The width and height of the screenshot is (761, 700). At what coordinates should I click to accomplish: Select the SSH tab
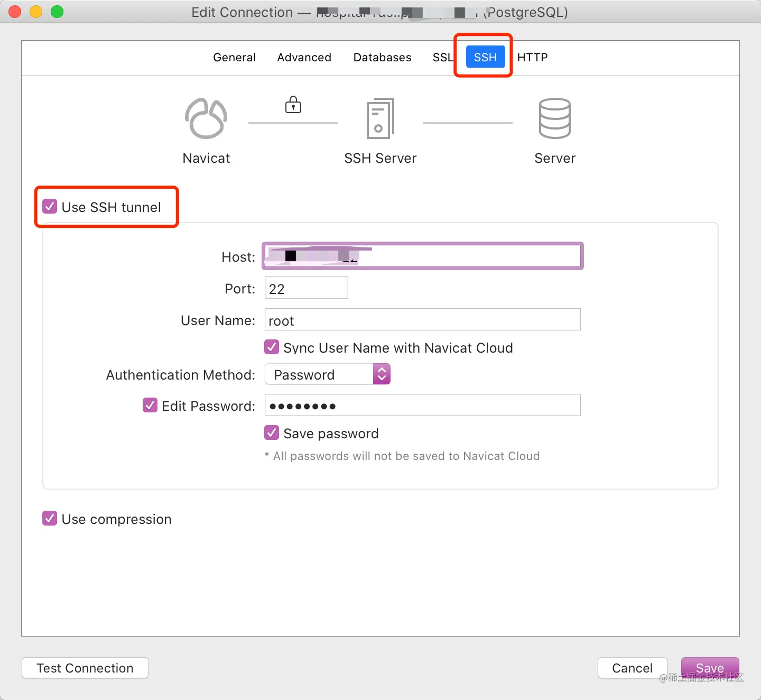[x=485, y=57]
